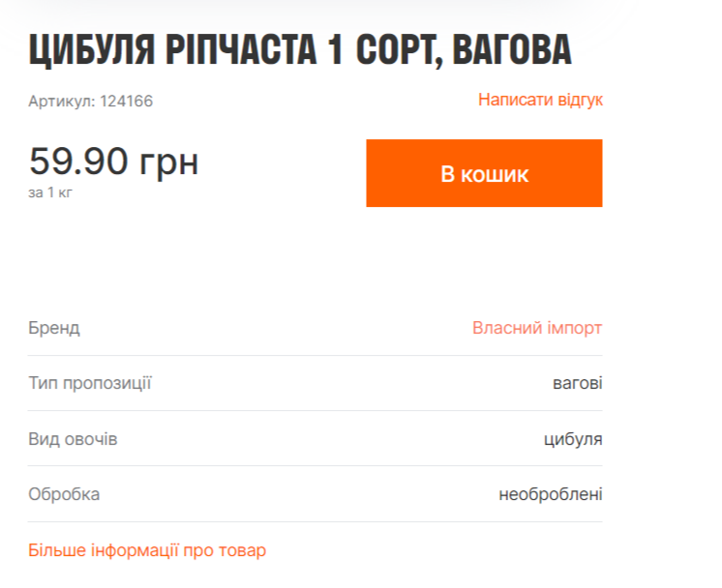The height and width of the screenshot is (588, 722).
Task: Click the Обробка attribute label
Action: click(64, 494)
